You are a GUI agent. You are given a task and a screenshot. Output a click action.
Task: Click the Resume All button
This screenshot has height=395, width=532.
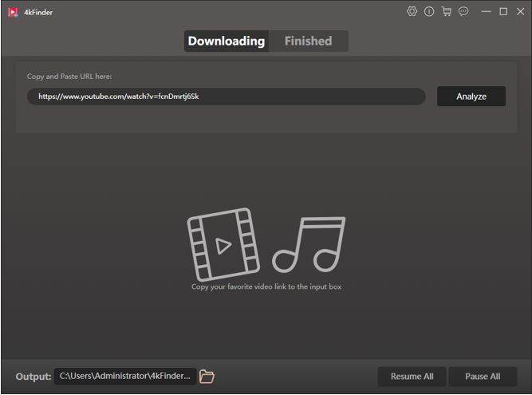click(x=412, y=377)
